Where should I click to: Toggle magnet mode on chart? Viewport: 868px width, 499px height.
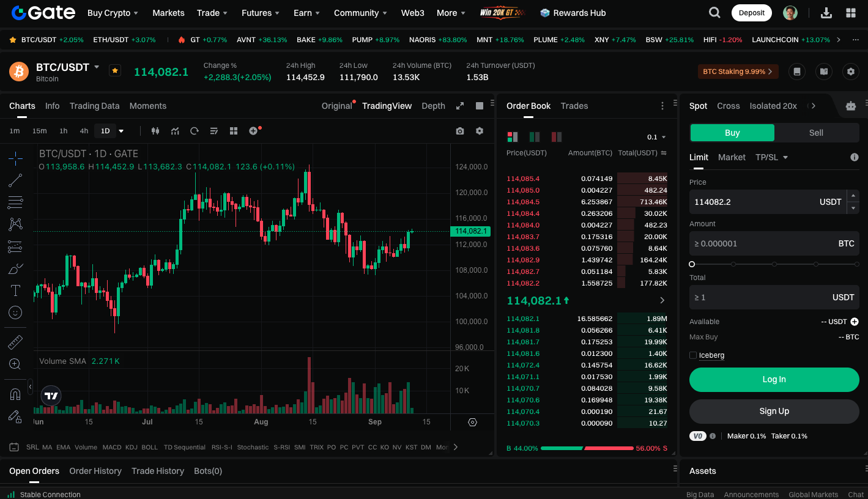pos(15,394)
